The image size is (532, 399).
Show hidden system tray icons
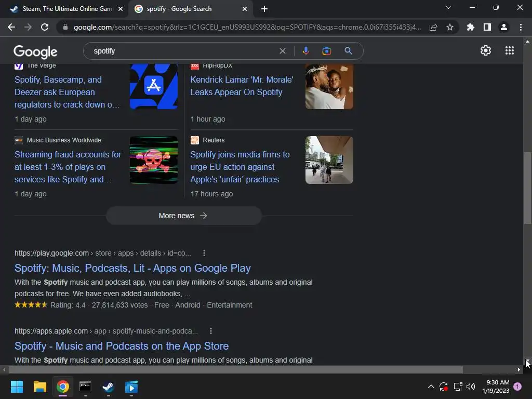[x=431, y=387]
